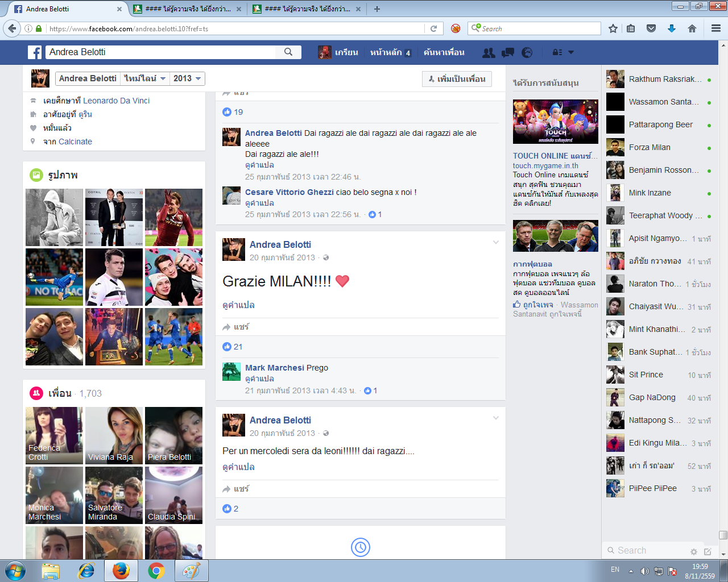Switch to the third browser tab
The height and width of the screenshot is (582, 728).
308,9
